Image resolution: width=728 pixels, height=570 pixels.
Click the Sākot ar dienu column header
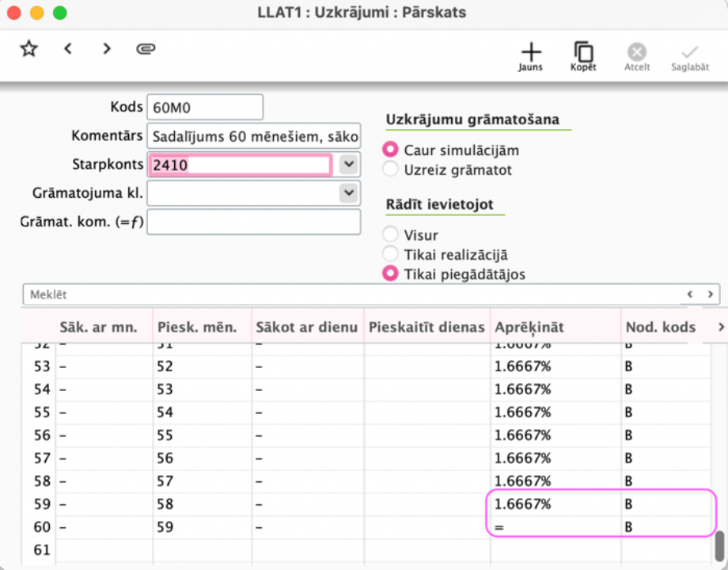307,327
